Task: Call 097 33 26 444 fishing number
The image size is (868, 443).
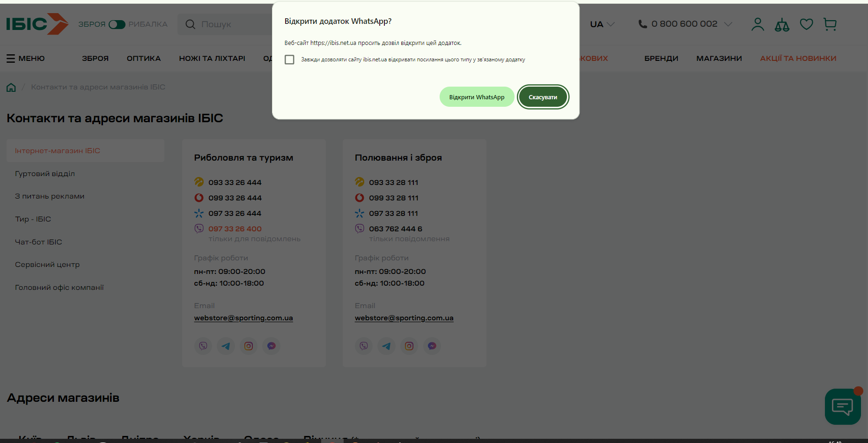Action: 235,214
